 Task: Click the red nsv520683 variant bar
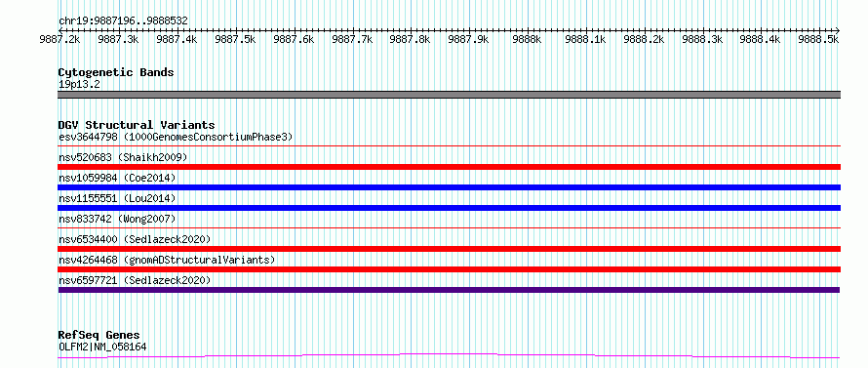[449, 167]
